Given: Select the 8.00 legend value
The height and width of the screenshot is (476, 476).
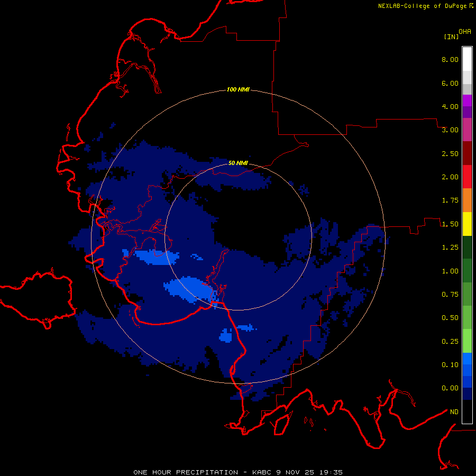Looking at the screenshot, I should 450,59.
